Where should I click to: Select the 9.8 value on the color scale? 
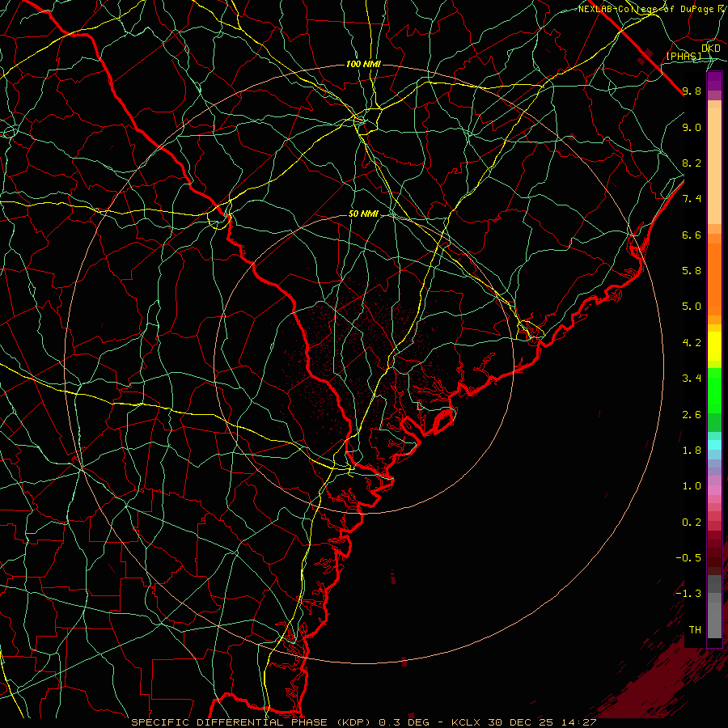point(692,91)
